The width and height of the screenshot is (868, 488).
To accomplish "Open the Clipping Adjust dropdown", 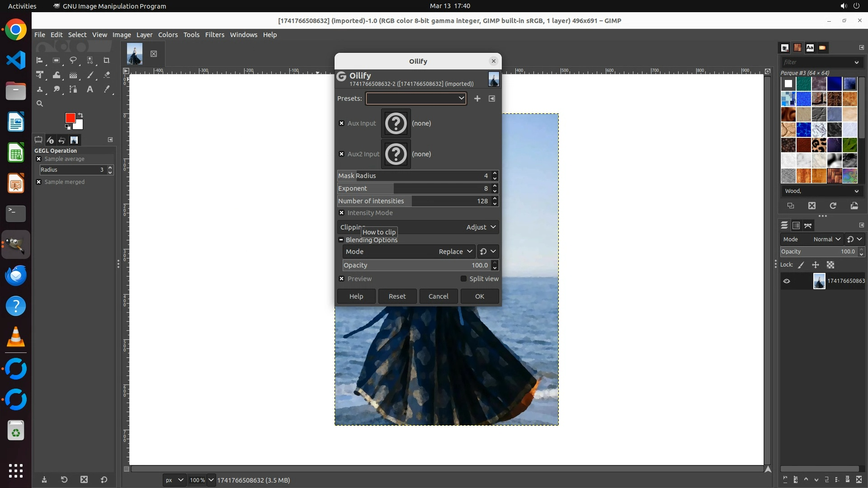I will (481, 227).
